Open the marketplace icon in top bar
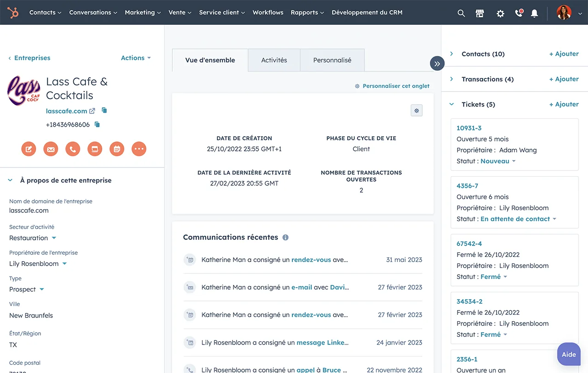Viewport: 588px width, 373px height. [480, 13]
